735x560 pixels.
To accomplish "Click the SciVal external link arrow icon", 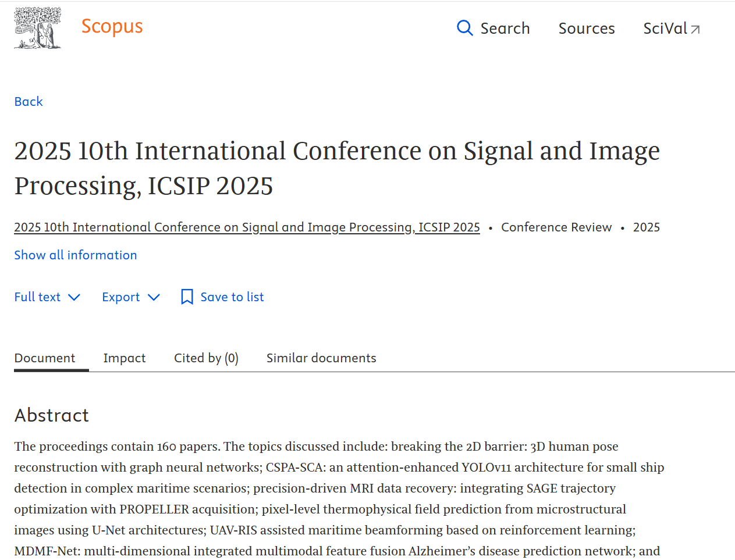I will tap(695, 29).
